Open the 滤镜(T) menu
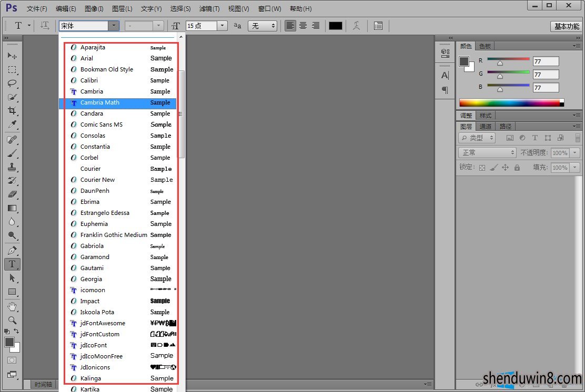The height and width of the screenshot is (392, 585). (209, 9)
